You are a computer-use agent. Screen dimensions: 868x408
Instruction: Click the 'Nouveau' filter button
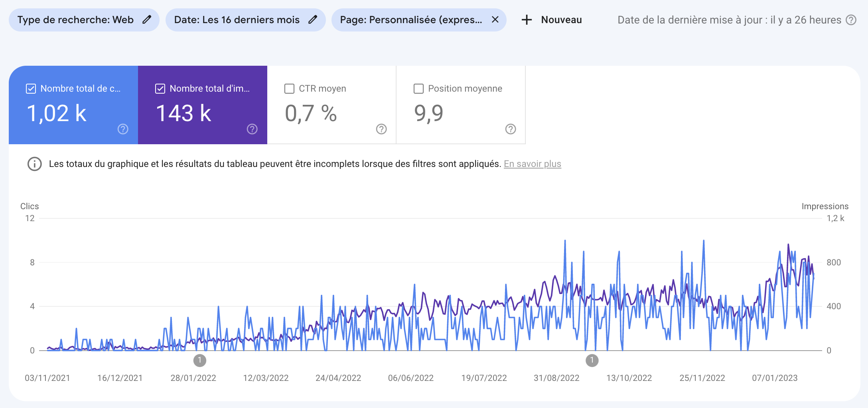point(561,20)
